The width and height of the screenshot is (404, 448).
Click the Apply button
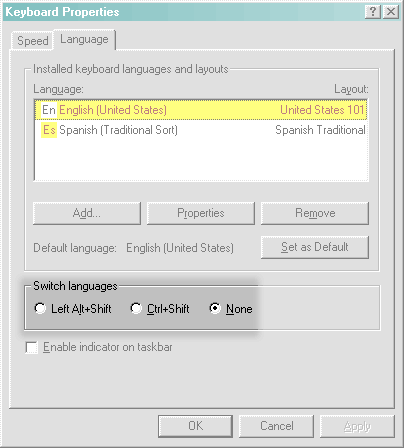click(357, 426)
